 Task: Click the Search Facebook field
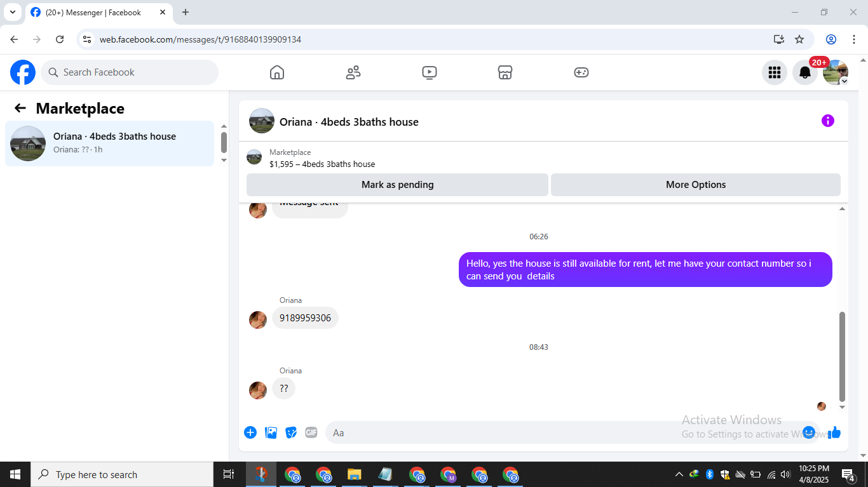[x=130, y=72]
